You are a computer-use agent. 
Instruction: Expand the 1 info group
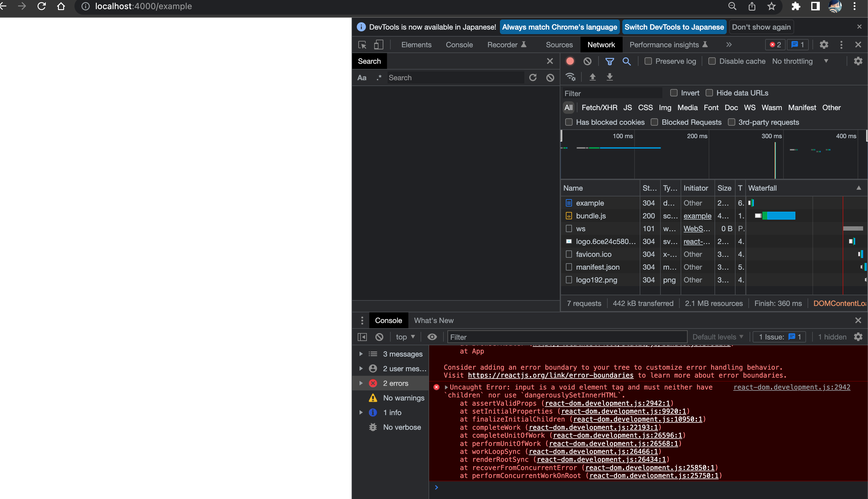[361, 412]
